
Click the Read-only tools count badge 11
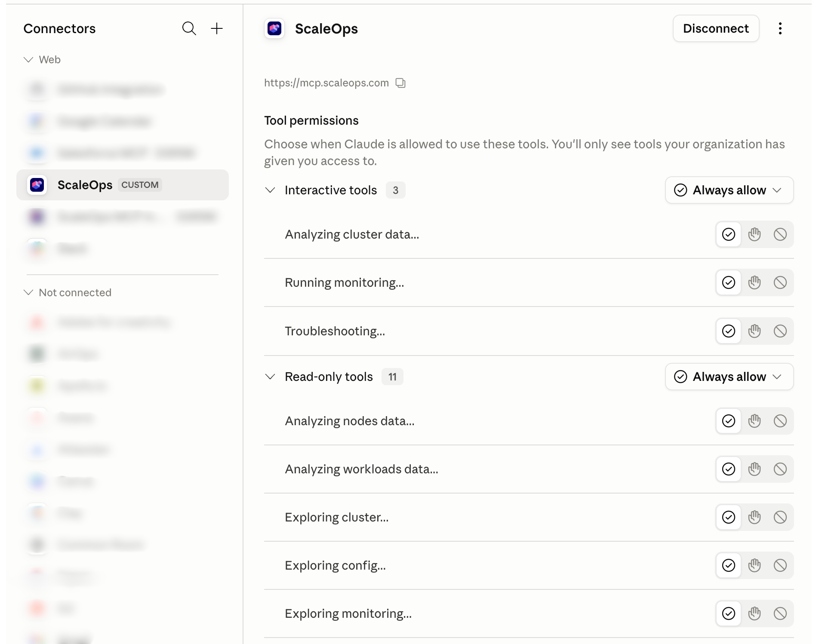point(392,377)
